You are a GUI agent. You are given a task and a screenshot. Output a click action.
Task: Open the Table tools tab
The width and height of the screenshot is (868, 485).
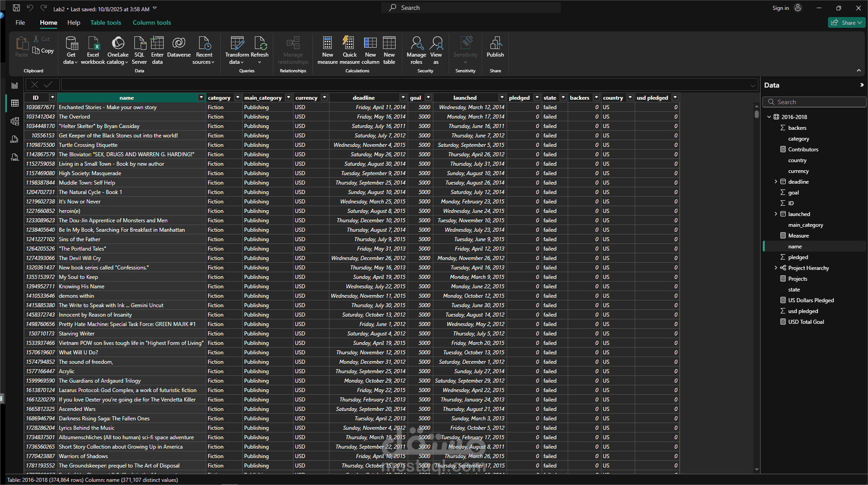pyautogui.click(x=106, y=22)
